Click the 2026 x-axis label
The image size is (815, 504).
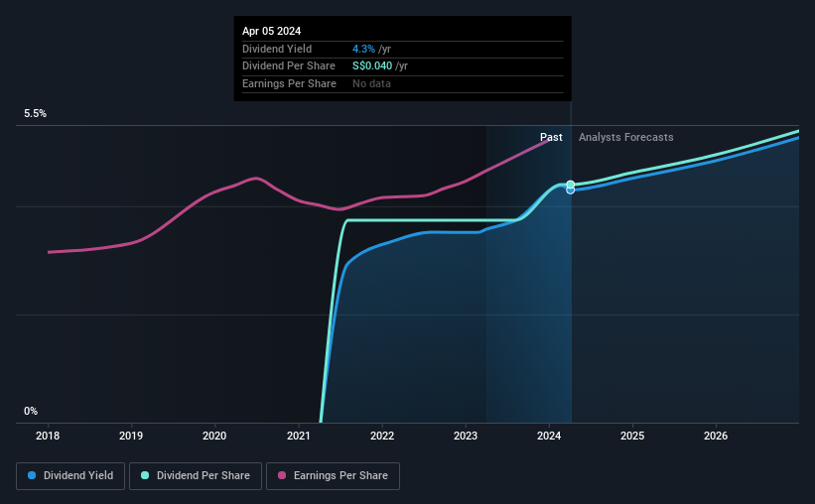(716, 436)
